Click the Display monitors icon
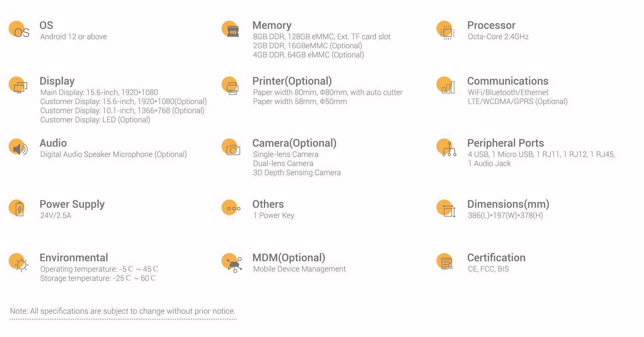This screenshot has height=337, width=644. (19, 86)
